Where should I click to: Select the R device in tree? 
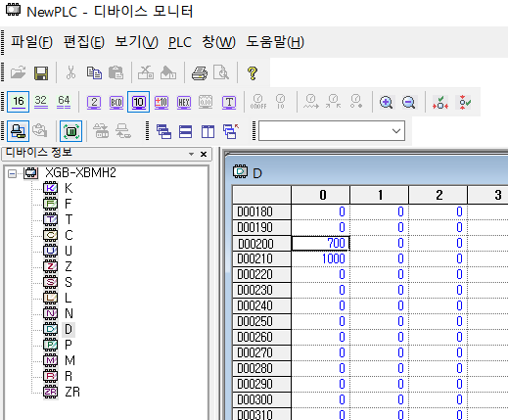pos(69,376)
